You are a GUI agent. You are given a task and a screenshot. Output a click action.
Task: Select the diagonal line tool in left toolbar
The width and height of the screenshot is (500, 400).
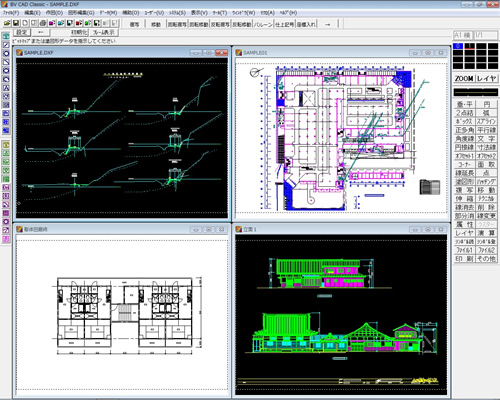(x=6, y=45)
